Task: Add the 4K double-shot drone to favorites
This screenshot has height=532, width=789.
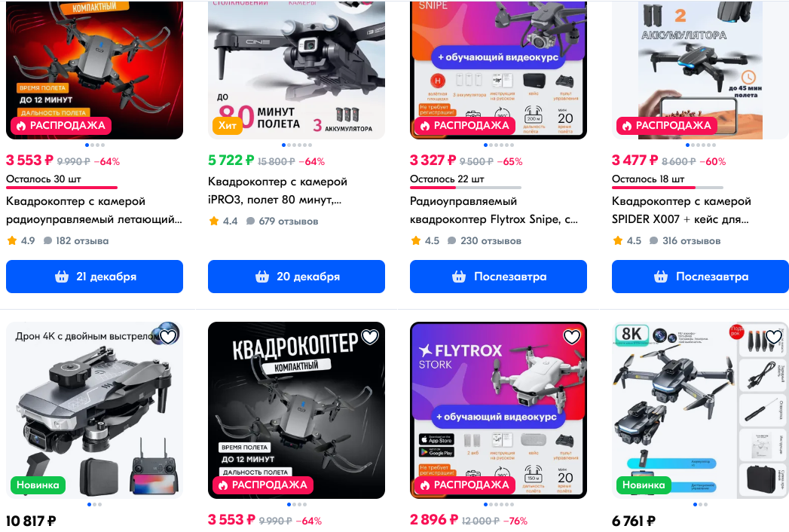Action: pos(168,336)
